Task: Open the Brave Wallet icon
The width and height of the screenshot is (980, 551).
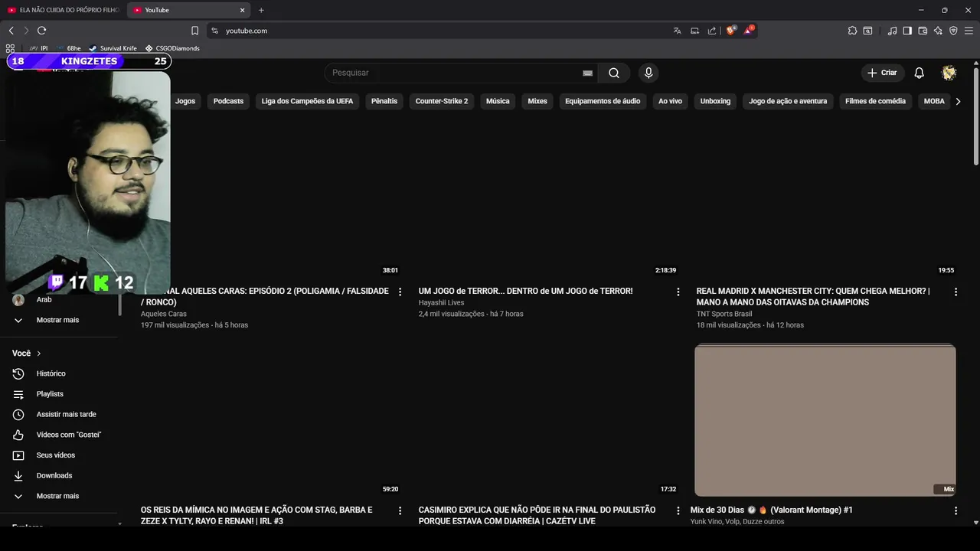Action: click(923, 31)
